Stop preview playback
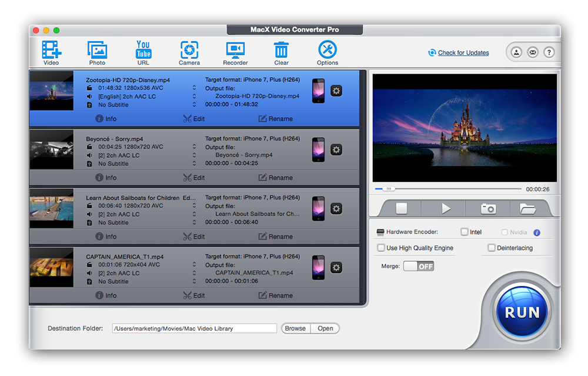The height and width of the screenshot is (376, 588). click(401, 208)
